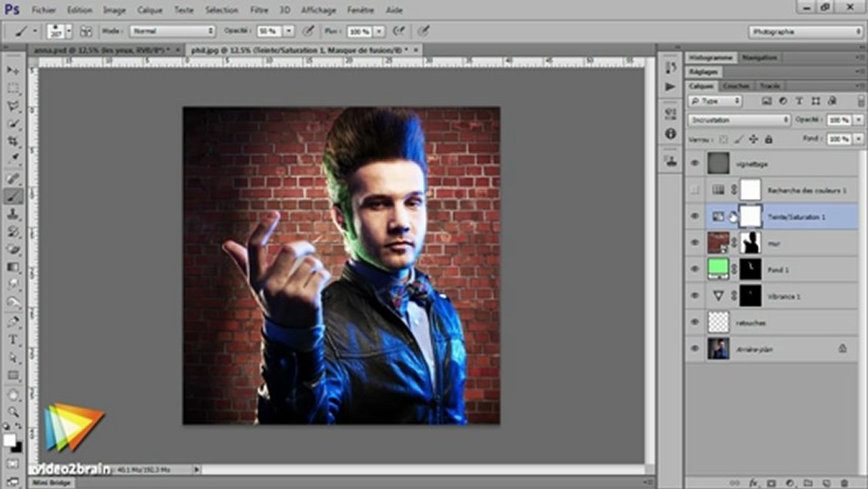Viewport: 868px width, 489px height.
Task: Hide the vignettage layer
Action: [694, 163]
